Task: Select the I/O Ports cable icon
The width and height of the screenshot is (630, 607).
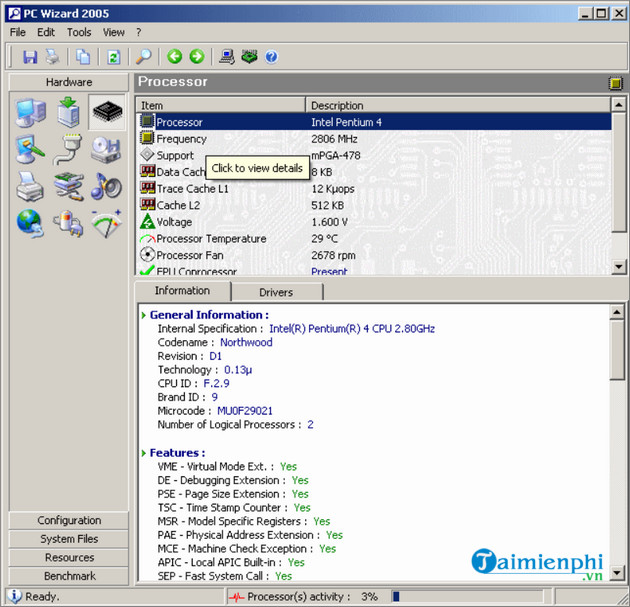Action: pos(68,149)
